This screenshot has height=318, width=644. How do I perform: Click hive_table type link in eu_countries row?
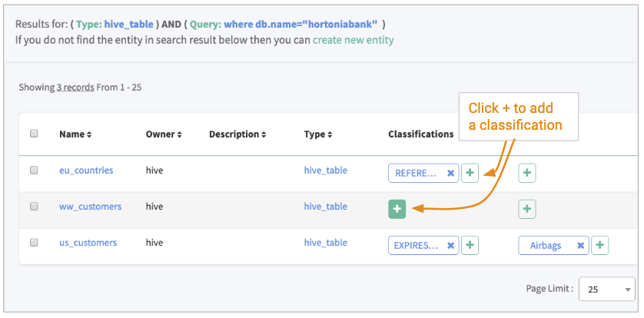point(325,171)
